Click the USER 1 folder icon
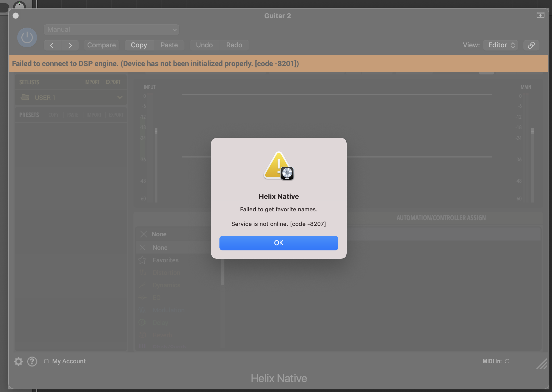Viewport: 552px width, 392px height. click(x=25, y=97)
